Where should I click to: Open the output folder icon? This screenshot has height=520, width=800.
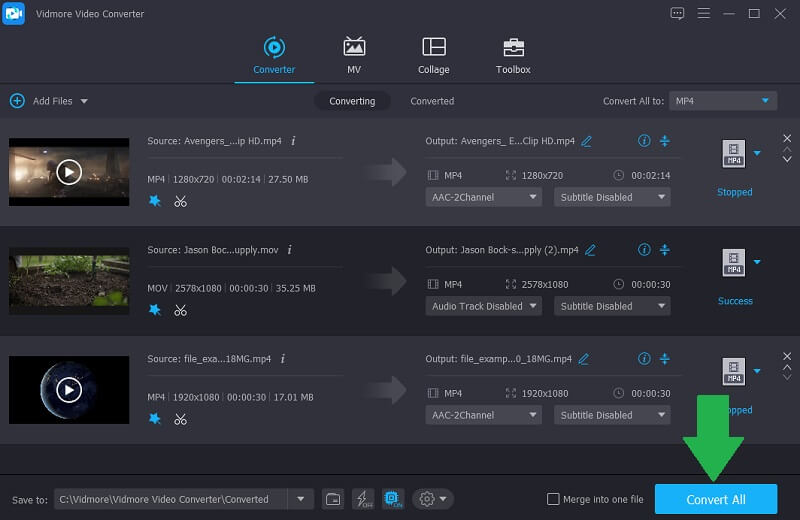pyautogui.click(x=333, y=499)
